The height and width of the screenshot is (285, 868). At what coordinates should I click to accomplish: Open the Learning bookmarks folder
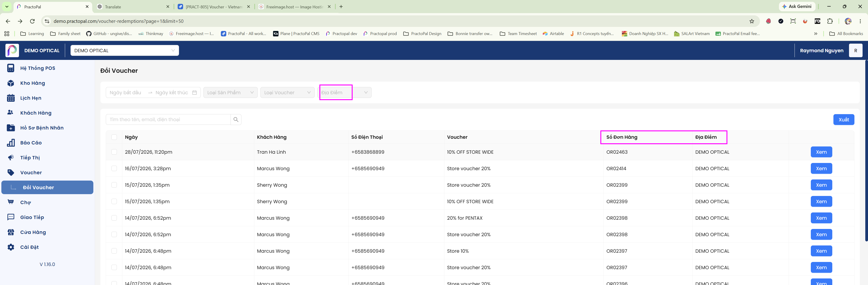[32, 34]
